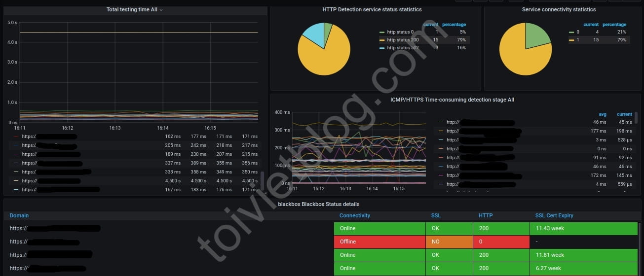
Task: Click the green color swatch beside http status 0
Action: (x=382, y=32)
